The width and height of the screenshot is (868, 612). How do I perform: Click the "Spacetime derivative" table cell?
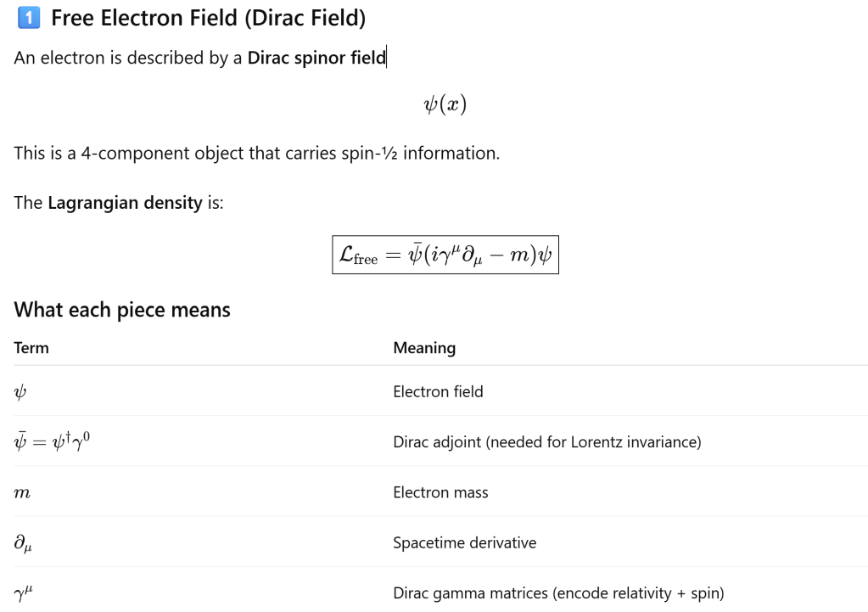464,542
